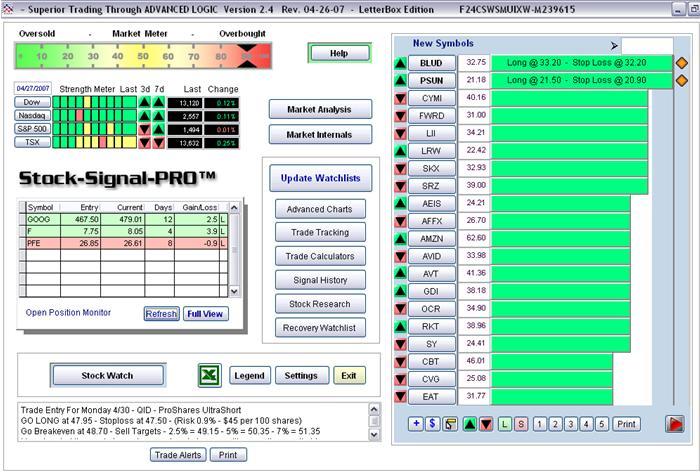
Task: Click the red down-arrow next to CYMI
Action: click(x=400, y=98)
